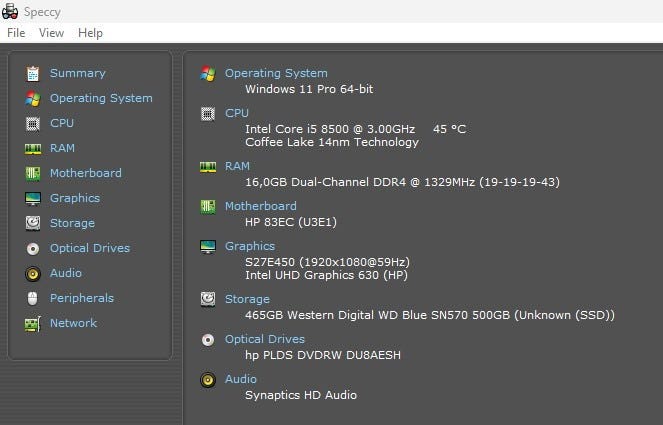
Task: Click the Motherboard icon in sidebar
Action: pos(33,173)
